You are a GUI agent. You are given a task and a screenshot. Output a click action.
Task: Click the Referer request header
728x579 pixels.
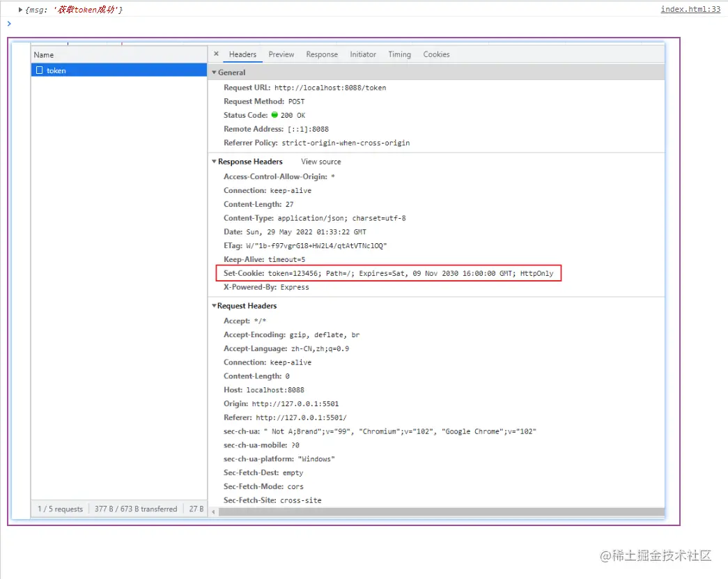285,417
